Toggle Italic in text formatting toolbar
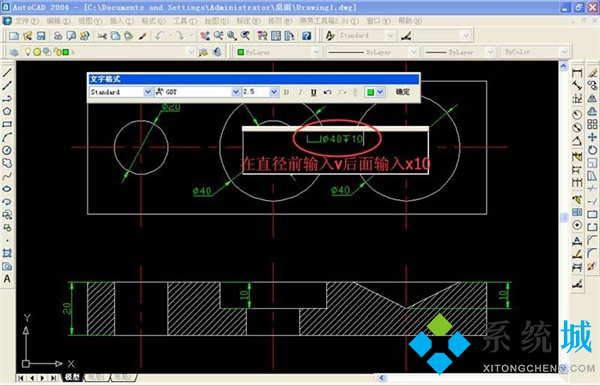600x386 pixels. [300, 92]
